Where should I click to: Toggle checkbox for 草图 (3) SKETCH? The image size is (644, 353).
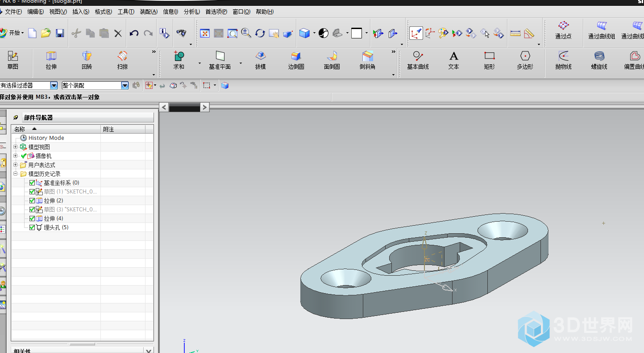[x=32, y=210]
